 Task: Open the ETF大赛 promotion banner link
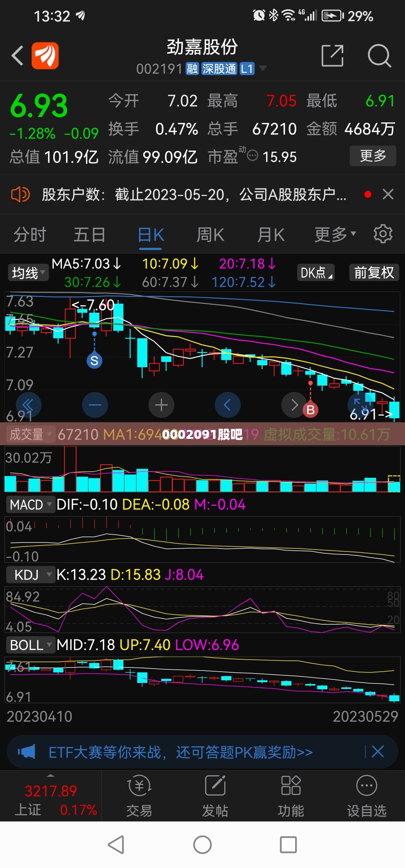[180, 752]
